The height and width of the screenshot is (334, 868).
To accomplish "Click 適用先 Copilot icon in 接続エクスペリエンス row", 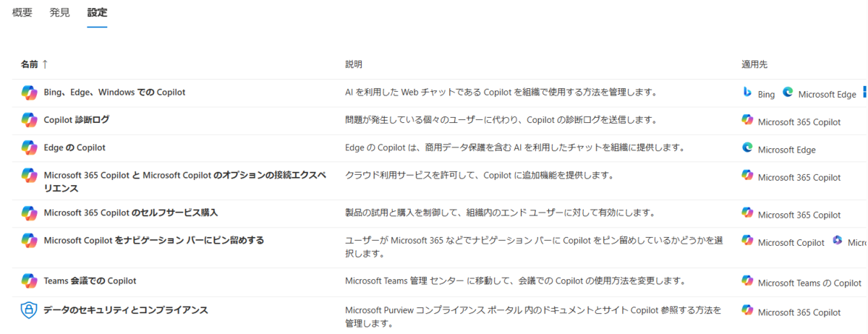I will click(x=747, y=175).
